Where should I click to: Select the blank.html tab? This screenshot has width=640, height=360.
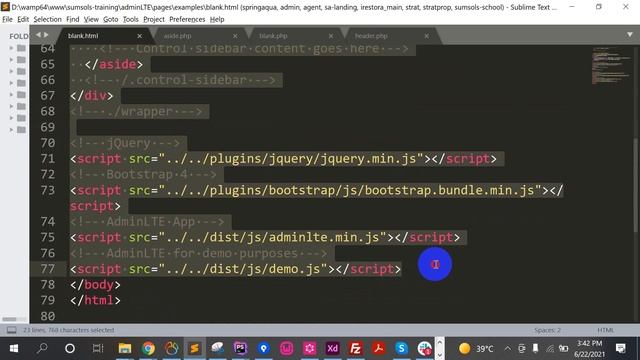click(x=83, y=36)
